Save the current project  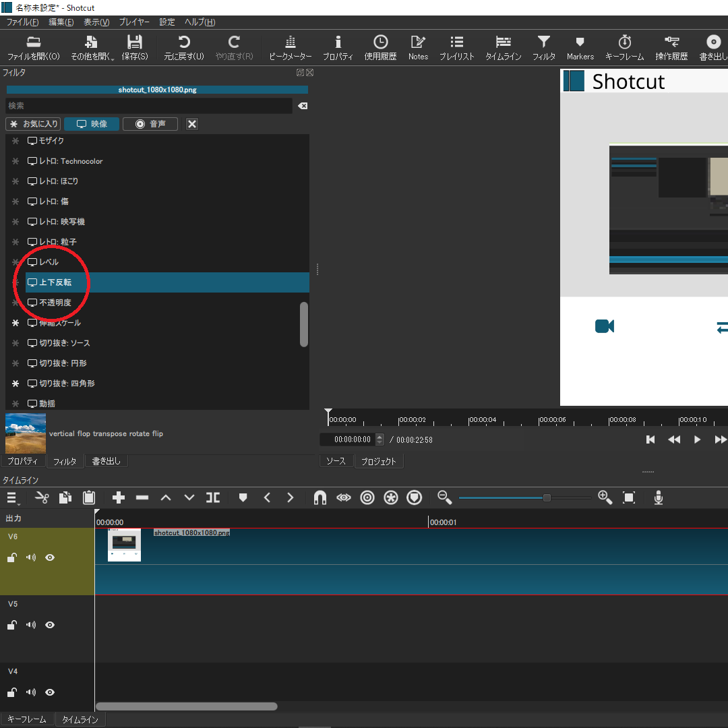click(x=134, y=47)
